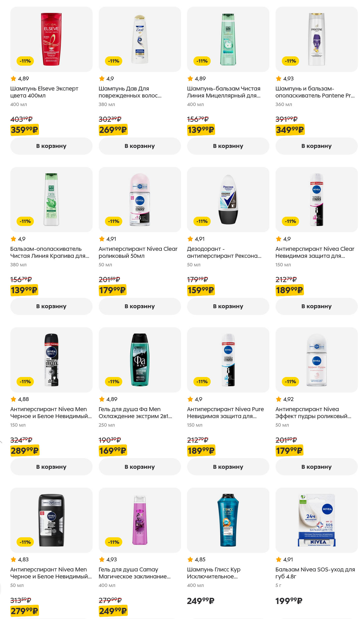364x619 pixels.
Task: Open Рексона deodorant product image
Action: [x=228, y=200]
